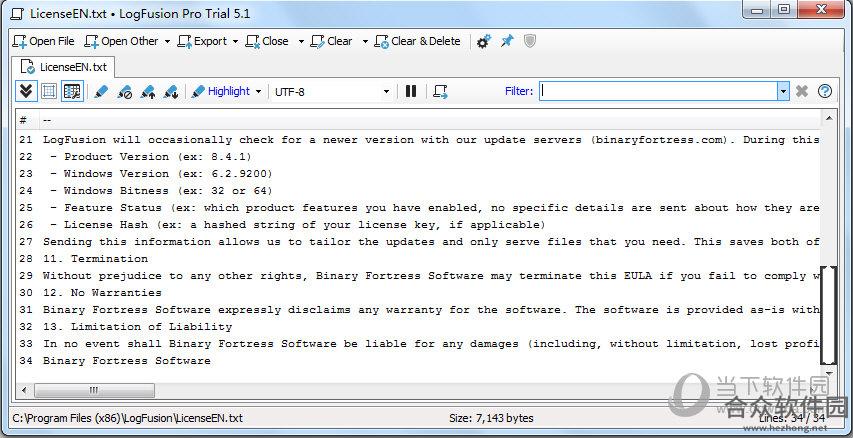Click the Export toolbar icon

pos(185,42)
